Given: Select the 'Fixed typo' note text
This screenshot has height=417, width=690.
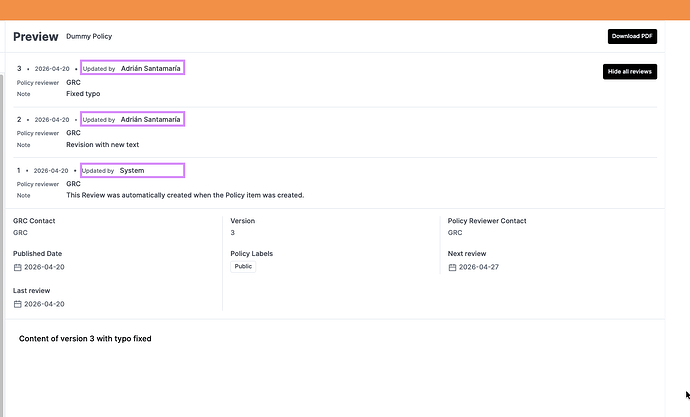Looking at the screenshot, I should [83, 94].
